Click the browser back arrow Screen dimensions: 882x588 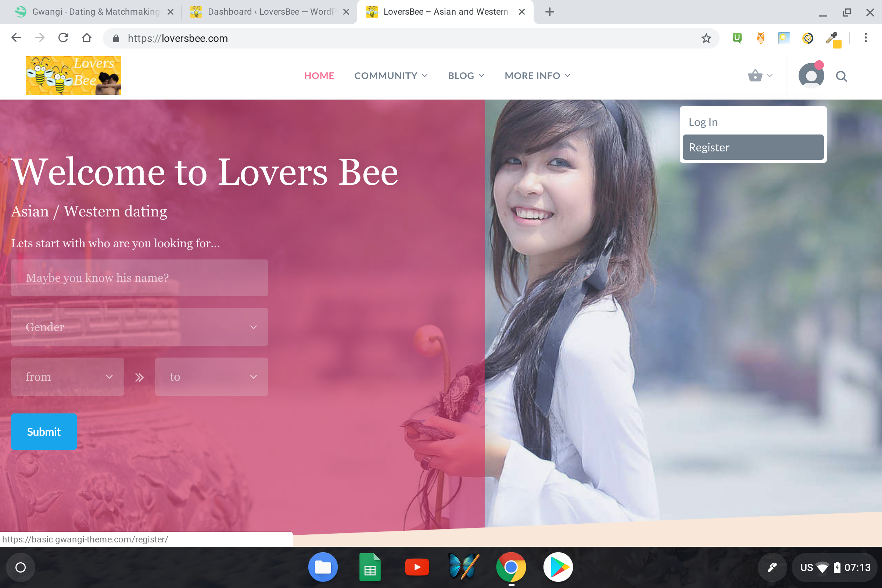(x=16, y=38)
